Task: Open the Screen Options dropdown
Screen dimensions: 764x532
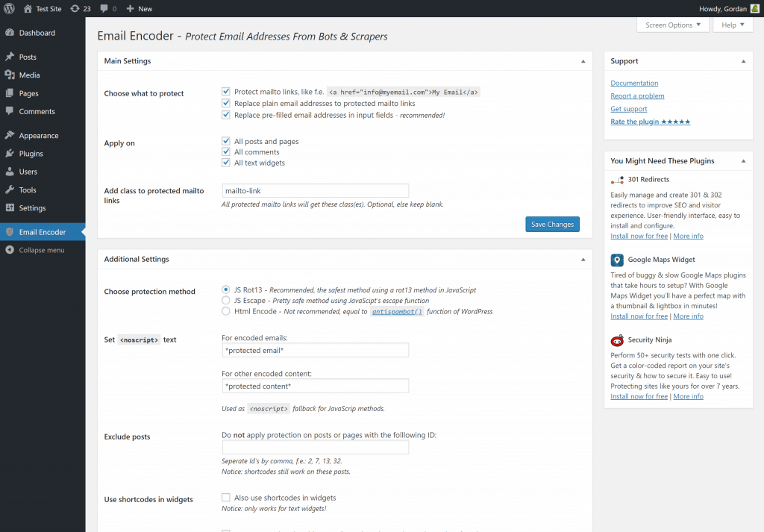Action: (x=672, y=25)
